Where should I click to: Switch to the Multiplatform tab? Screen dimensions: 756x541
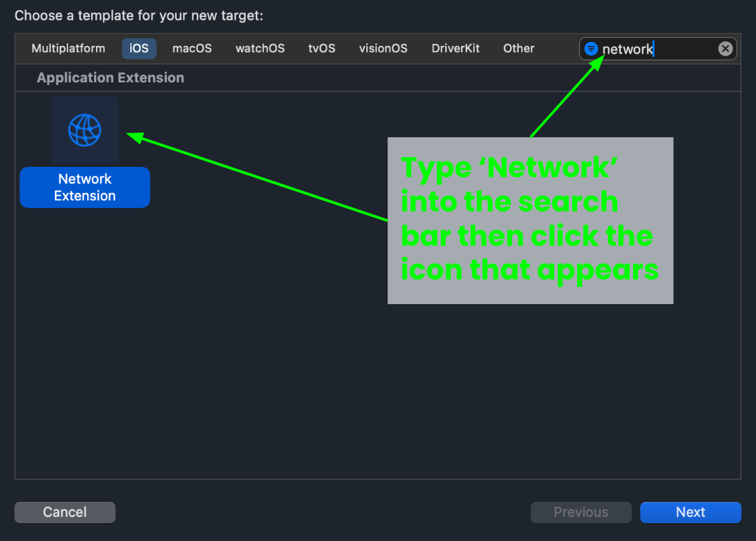[x=69, y=49]
